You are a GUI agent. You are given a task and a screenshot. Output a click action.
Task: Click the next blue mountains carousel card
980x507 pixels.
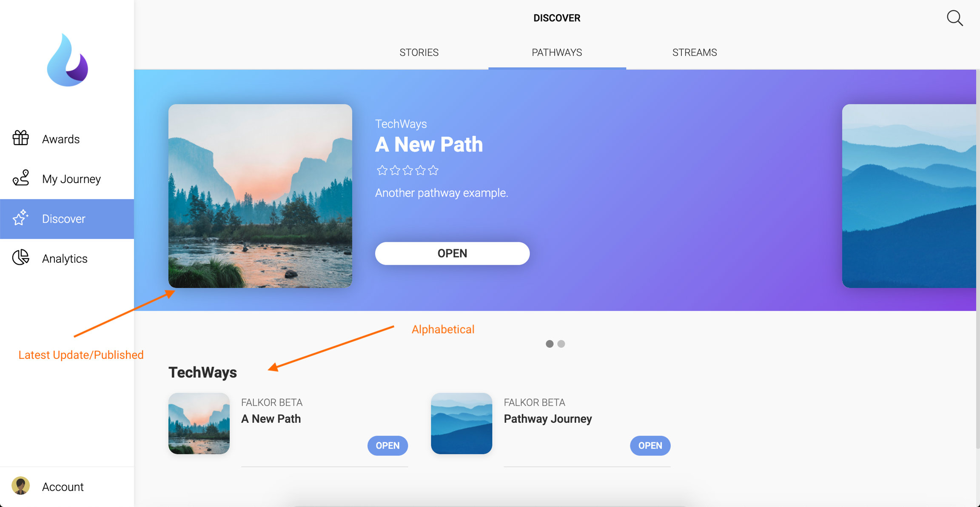(909, 196)
